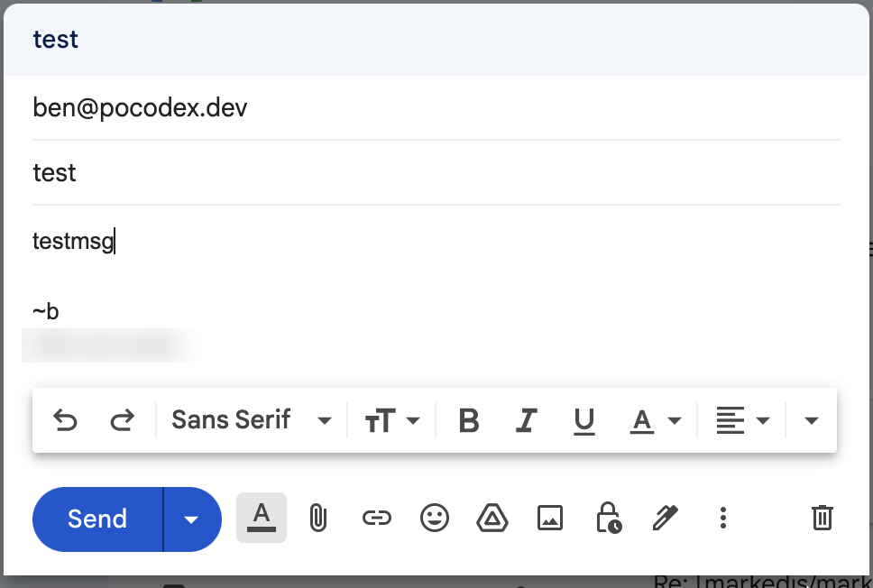Send the email
Viewport: 873px width, 588px height.
(x=97, y=519)
